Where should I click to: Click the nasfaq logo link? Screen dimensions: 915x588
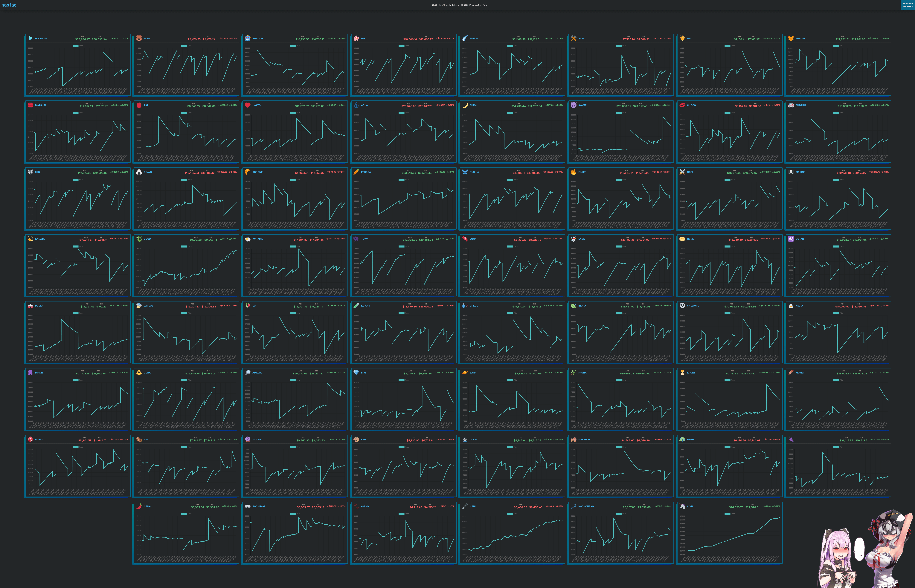pos(9,5)
